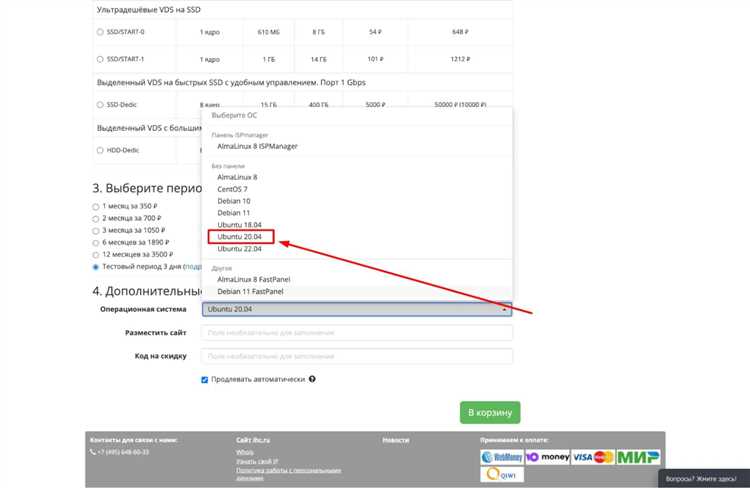This screenshot has width=750, height=488.
Task: Choose the 3 месяца за 1050 ₽ period
Action: [x=96, y=231]
